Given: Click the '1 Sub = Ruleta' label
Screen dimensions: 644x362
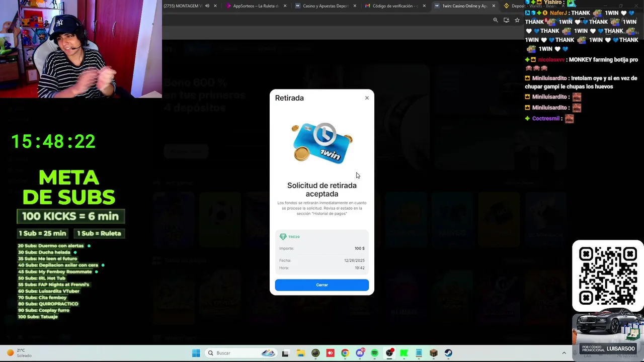Looking at the screenshot, I should click(99, 233).
